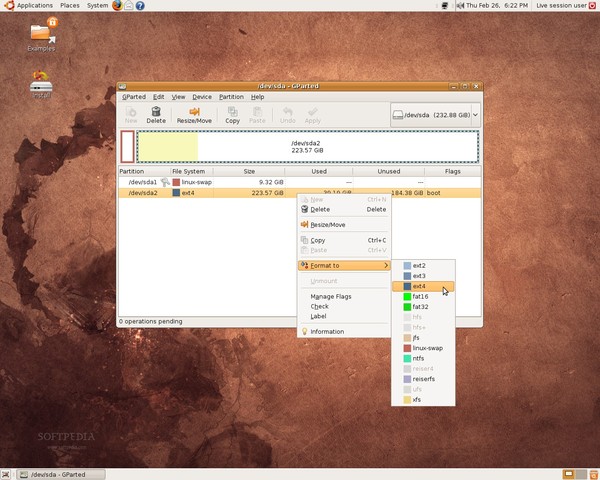Choose Check in the context menu
Image resolution: width=600 pixels, height=480 pixels.
(344, 306)
